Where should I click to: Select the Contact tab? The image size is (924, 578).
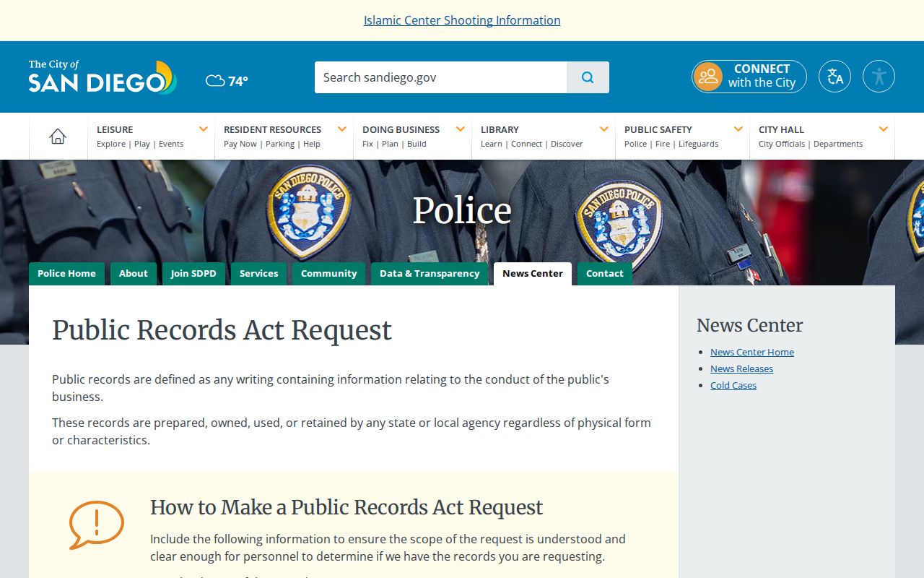(605, 274)
